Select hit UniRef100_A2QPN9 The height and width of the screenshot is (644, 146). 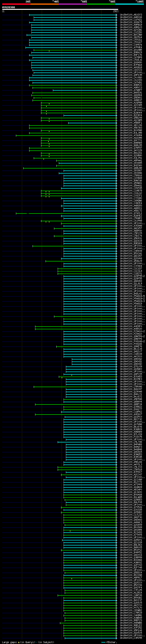point(131,103)
